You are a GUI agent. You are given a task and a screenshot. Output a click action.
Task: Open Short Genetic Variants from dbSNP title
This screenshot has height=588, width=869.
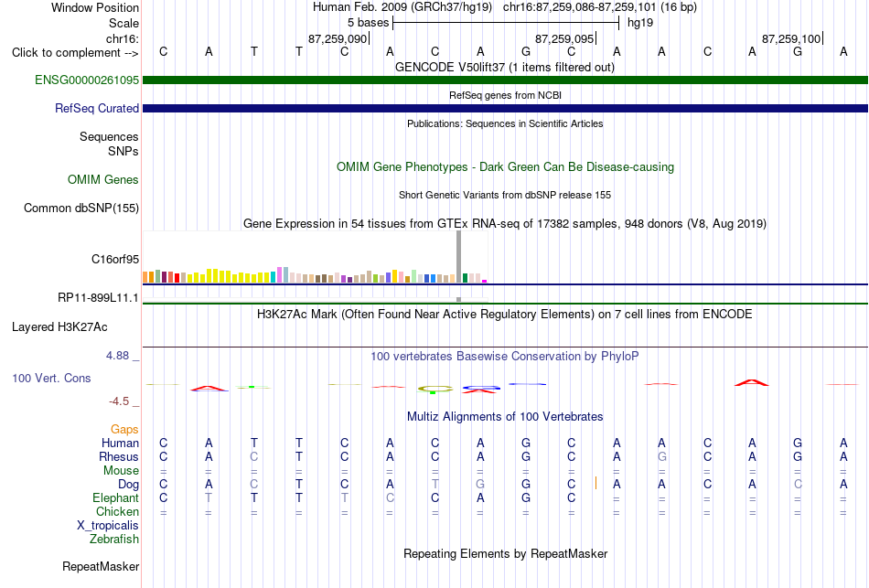point(505,195)
